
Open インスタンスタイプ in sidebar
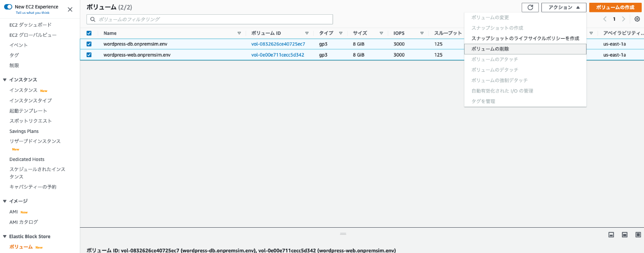click(30, 100)
